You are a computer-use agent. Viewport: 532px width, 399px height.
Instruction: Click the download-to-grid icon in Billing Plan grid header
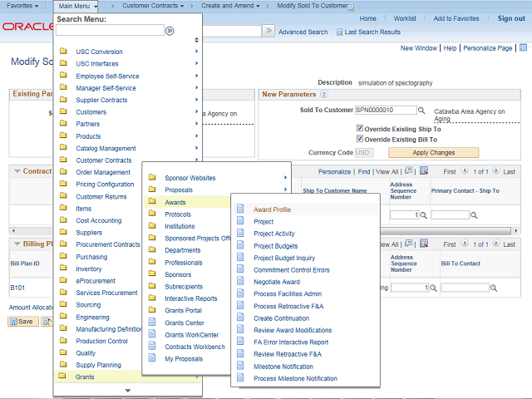(424, 243)
